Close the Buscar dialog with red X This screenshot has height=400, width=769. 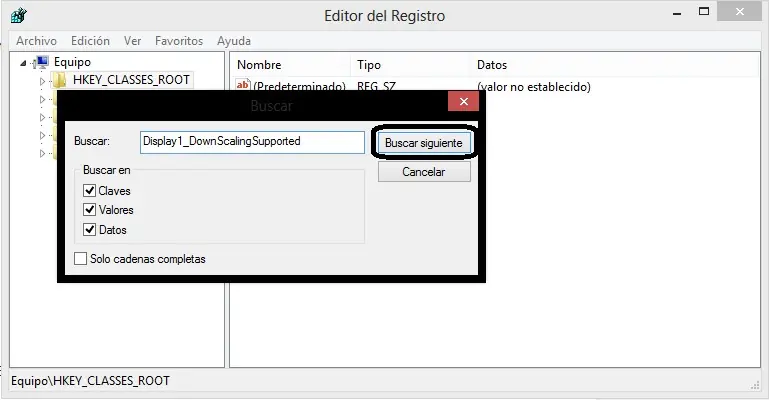tap(463, 101)
